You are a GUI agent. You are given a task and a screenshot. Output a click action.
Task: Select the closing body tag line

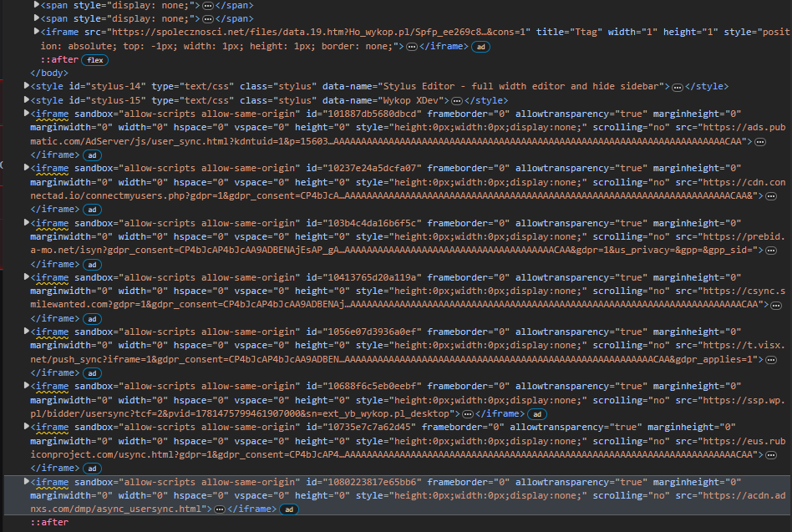(x=48, y=73)
